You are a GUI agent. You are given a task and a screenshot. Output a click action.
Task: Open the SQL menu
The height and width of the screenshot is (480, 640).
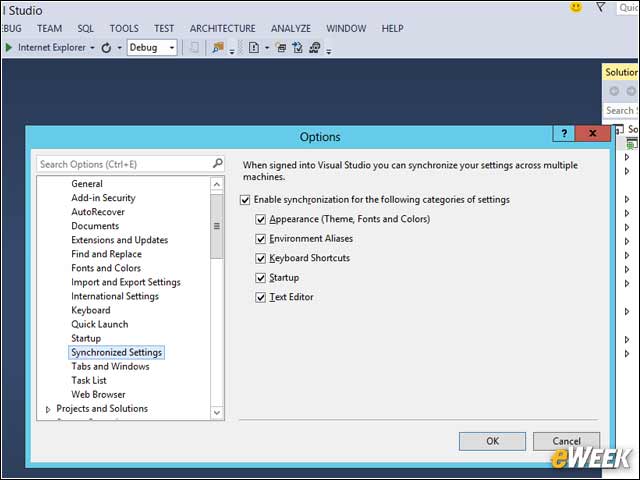85,29
